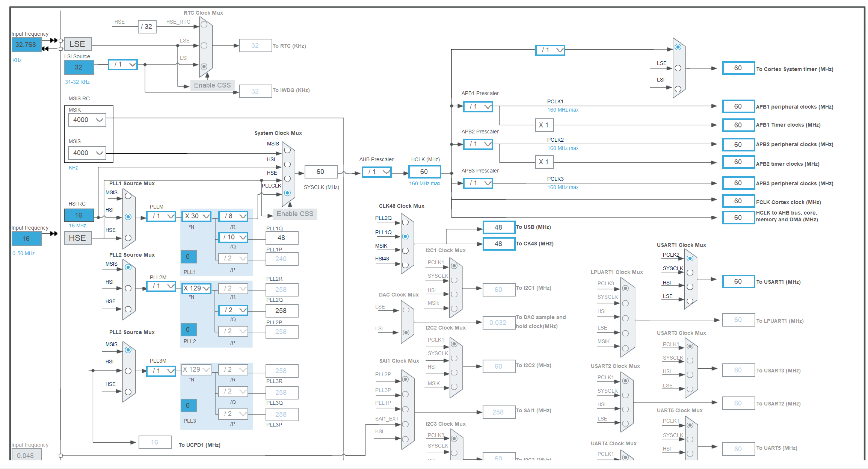Open the PLL1Q /10 divider dropdown
The image size is (868, 469).
tap(233, 237)
